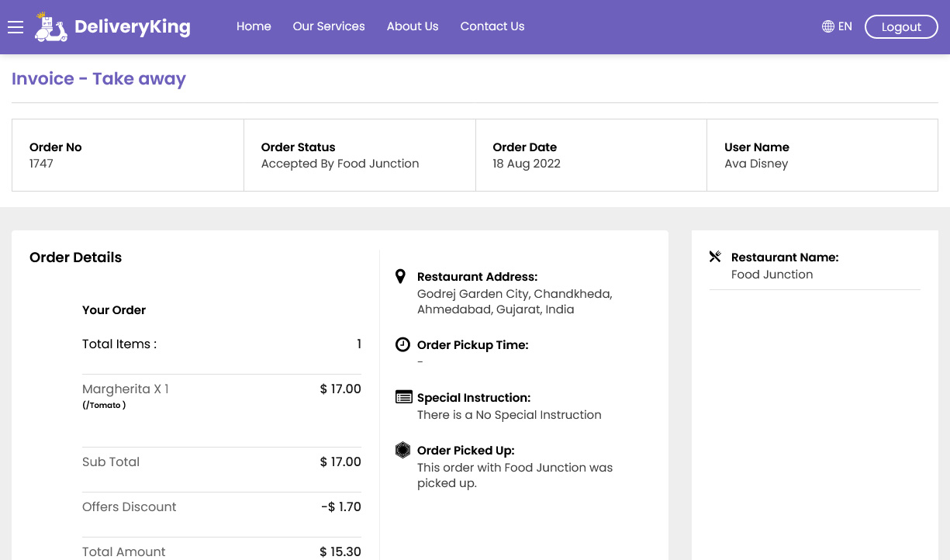The image size is (950, 560).
Task: Click the User Name label
Action: pyautogui.click(x=757, y=147)
